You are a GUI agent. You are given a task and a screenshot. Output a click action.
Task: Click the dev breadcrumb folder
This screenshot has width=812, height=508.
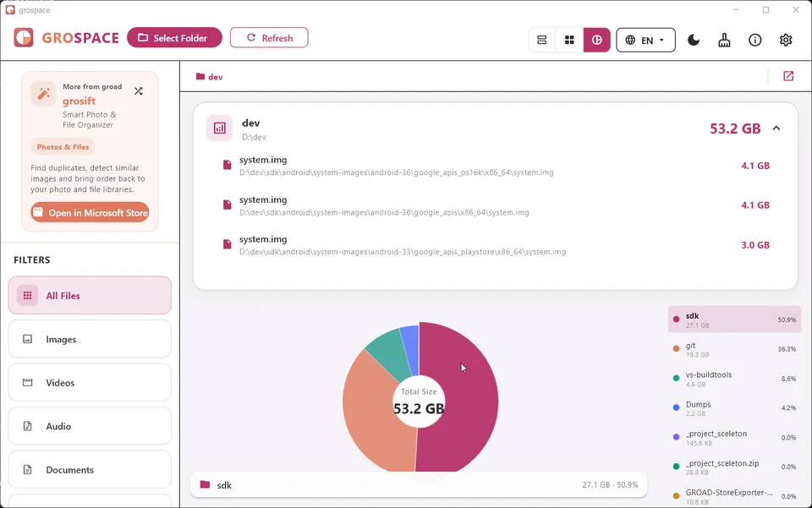point(209,77)
